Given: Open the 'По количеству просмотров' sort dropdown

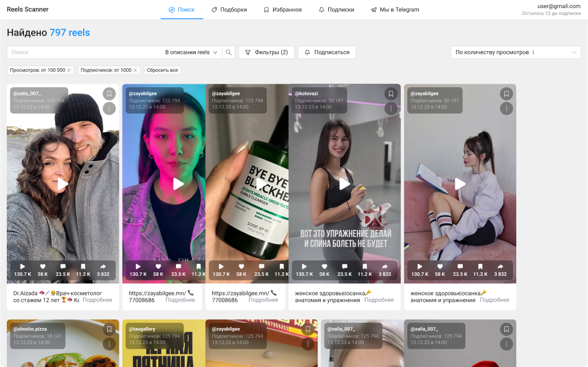Looking at the screenshot, I should tap(515, 52).
